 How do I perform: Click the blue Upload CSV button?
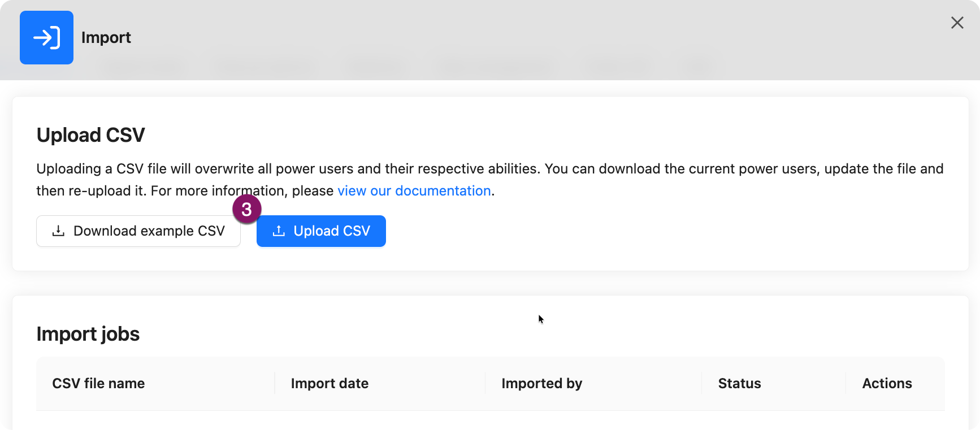[321, 231]
